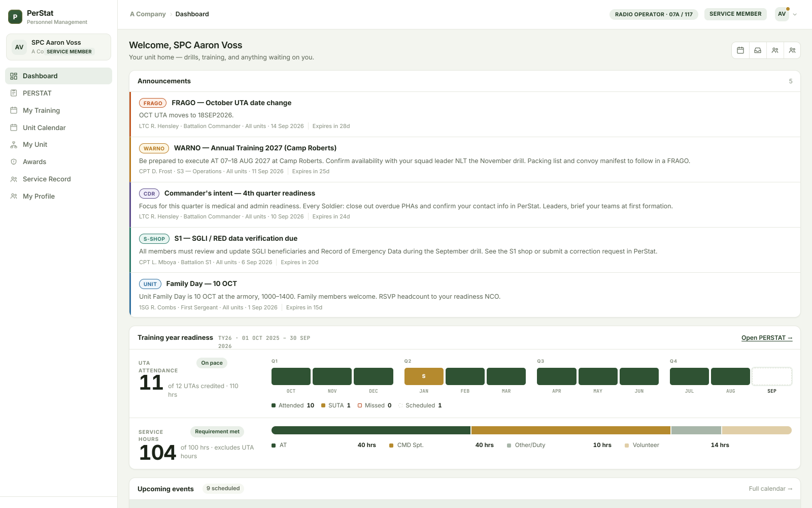Open the SPC Aaron Voss user card in sidebar
The height and width of the screenshot is (508, 812).
(x=58, y=47)
